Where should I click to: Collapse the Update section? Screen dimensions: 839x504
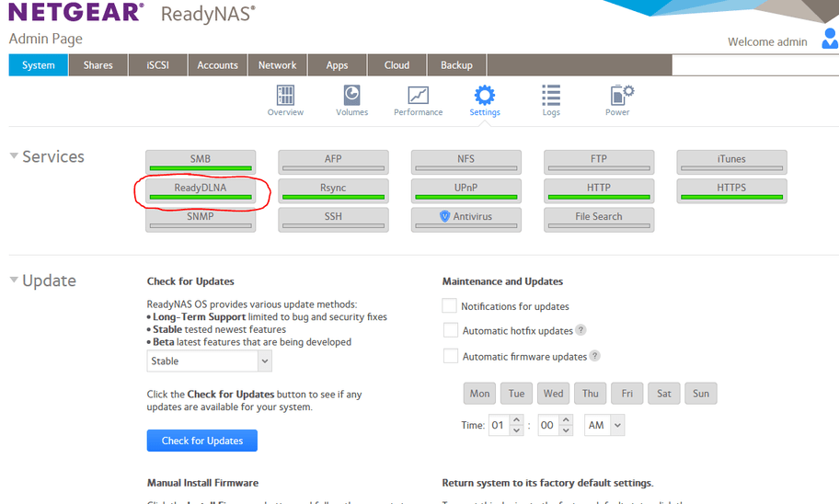pyautogui.click(x=14, y=280)
